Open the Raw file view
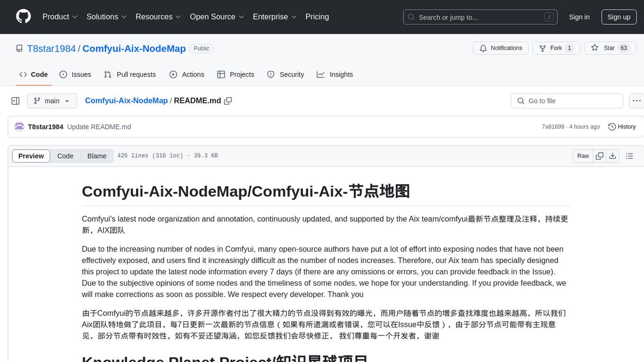Screen dimensions: 644x362 583,156
